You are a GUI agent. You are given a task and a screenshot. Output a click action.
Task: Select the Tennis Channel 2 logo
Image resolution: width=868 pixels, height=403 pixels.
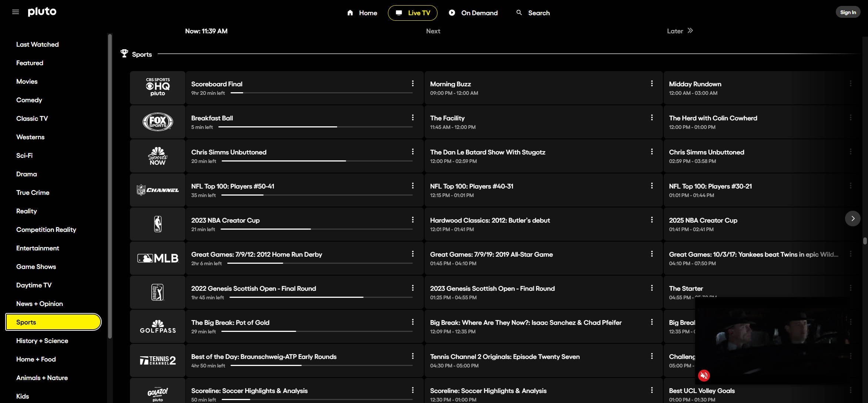tap(158, 360)
